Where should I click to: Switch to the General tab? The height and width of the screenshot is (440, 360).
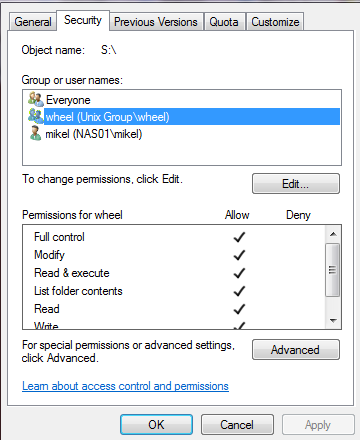pyautogui.click(x=33, y=22)
